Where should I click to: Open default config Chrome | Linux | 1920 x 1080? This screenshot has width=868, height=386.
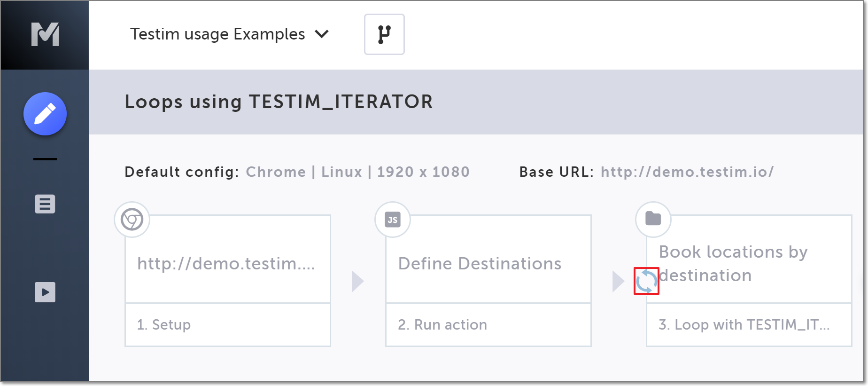coord(357,172)
